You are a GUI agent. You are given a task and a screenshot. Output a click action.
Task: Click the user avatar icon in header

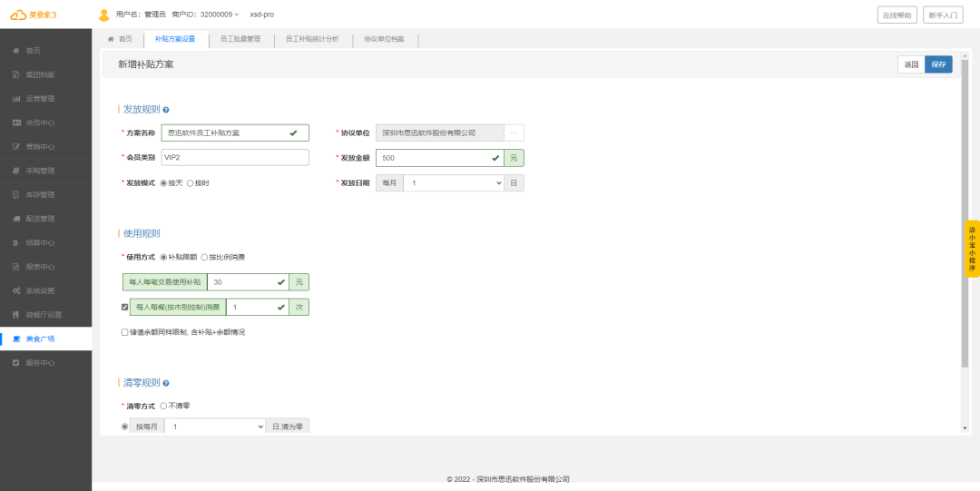point(103,15)
